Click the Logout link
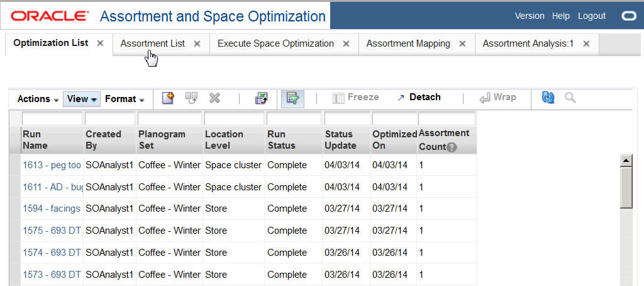The height and width of the screenshot is (286, 644). tap(591, 16)
